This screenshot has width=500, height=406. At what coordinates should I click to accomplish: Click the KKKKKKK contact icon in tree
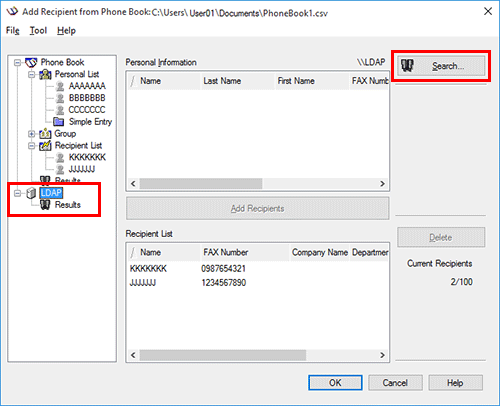(x=60, y=157)
